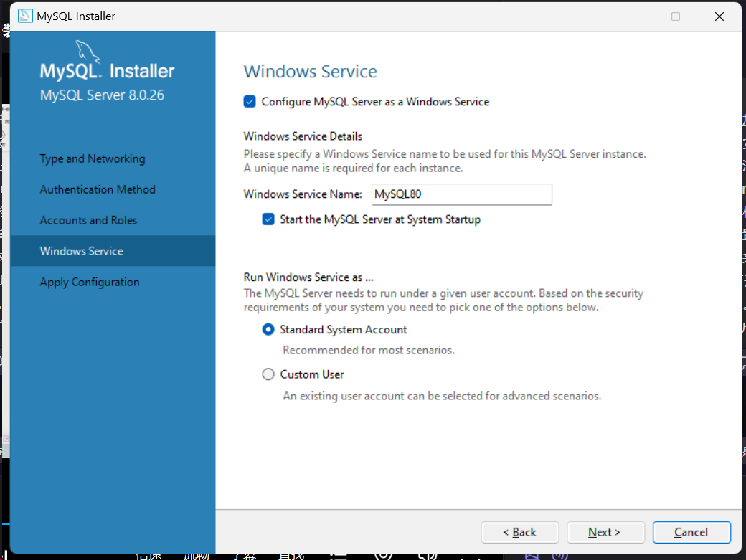The image size is (746, 560).
Task: Jump to the Apply Configuration step
Action: pyautogui.click(x=90, y=282)
